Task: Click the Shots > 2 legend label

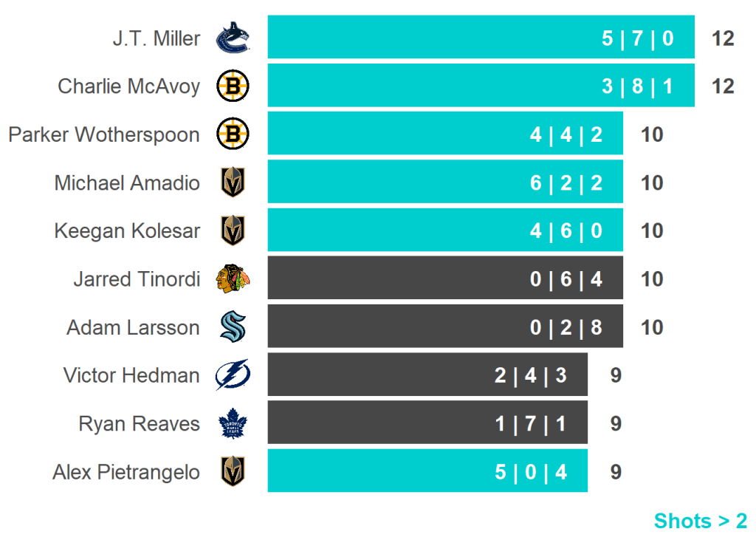Action: 700,521
